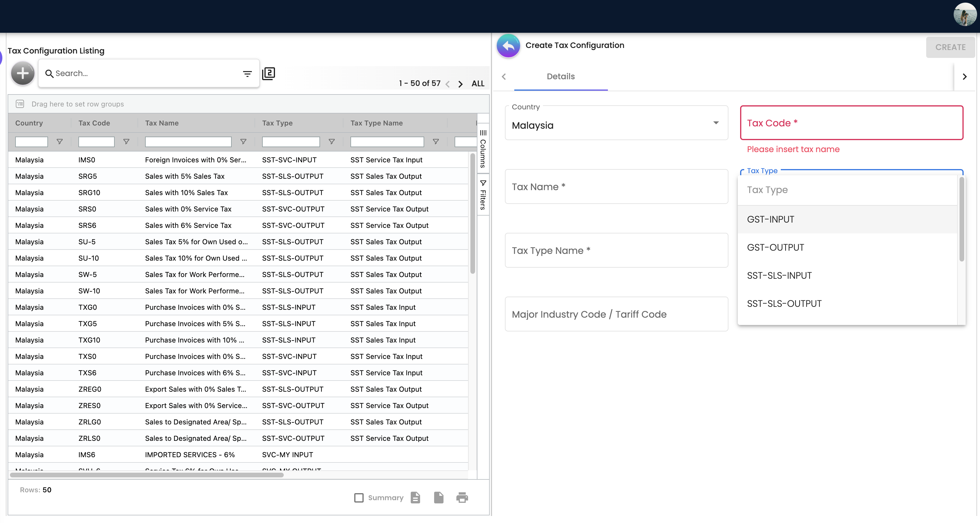Click the user avatar in the top bar

click(x=965, y=15)
